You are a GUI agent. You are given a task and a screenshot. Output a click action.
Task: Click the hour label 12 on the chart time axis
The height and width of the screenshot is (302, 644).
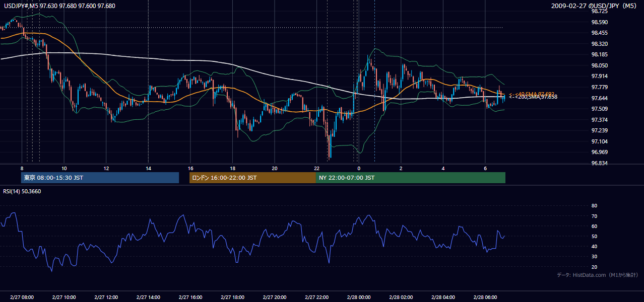106,168
